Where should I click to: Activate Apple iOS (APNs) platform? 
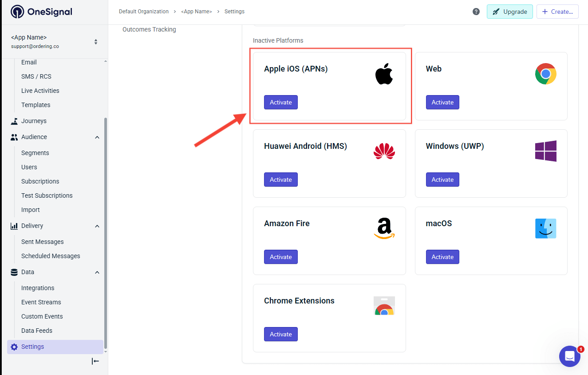click(281, 102)
